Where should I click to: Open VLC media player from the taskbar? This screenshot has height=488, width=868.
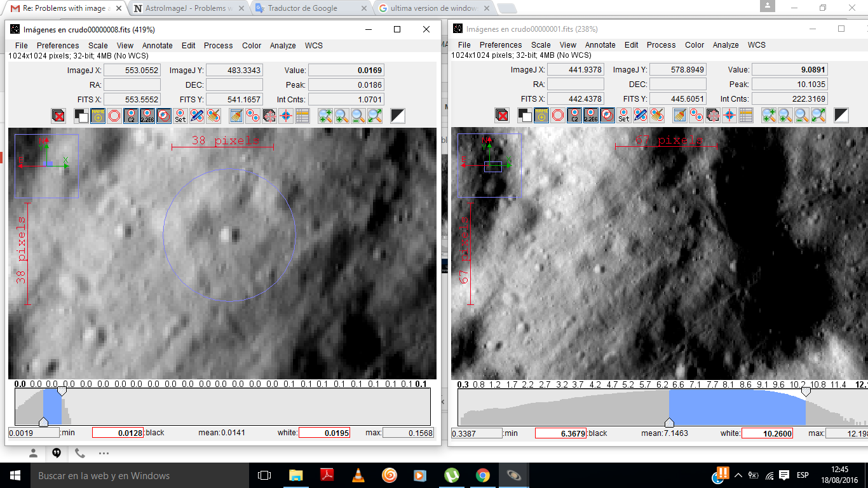358,475
